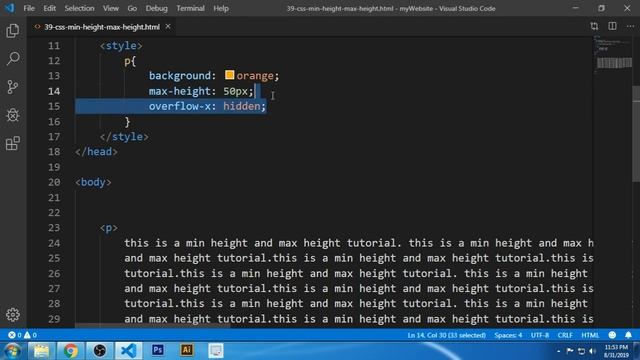Viewport: 640px width, 360px height.
Task: Open the Explorer view in activity bar
Action: pos(13,31)
